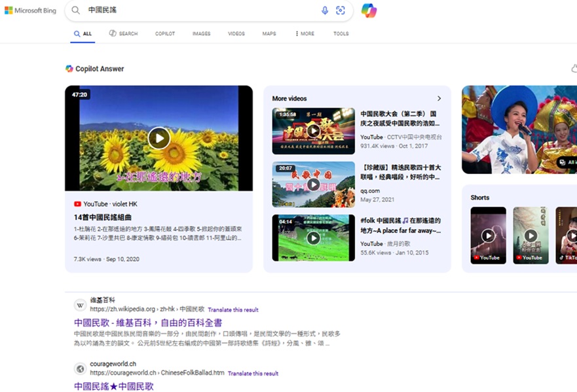Click the thumbs up feedback icon
This screenshot has width=577, height=392.
coord(574,69)
